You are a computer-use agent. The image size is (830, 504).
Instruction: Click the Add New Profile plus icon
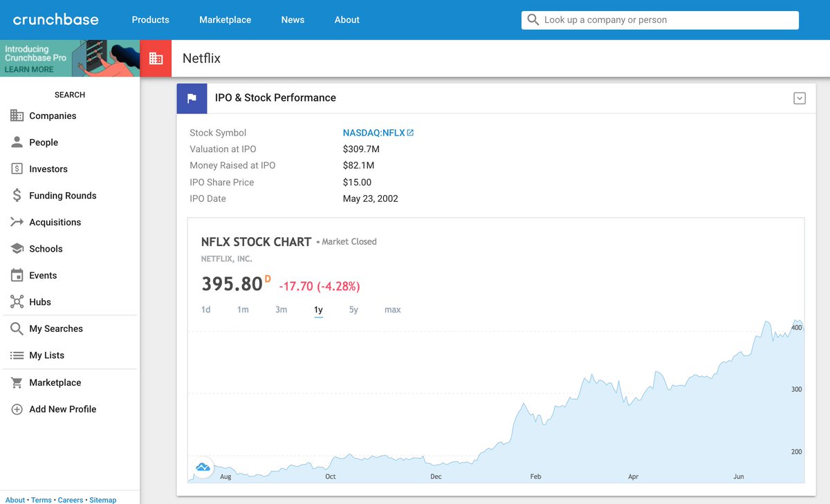tap(17, 409)
